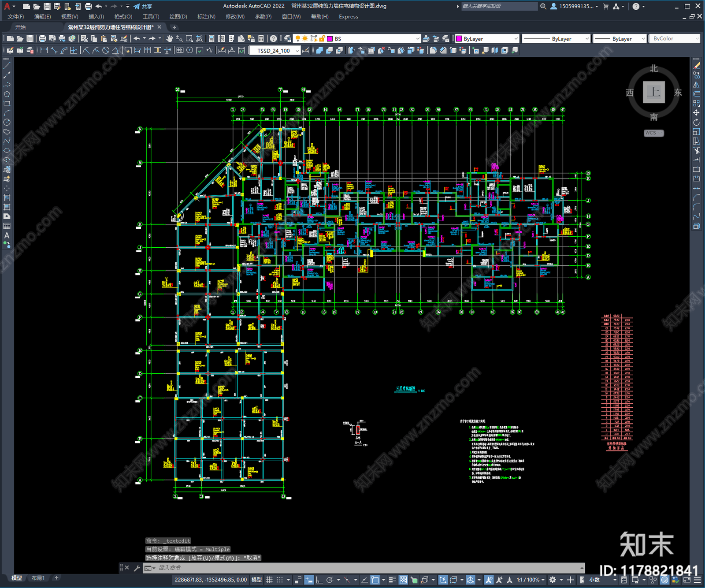Switch to the 开始 tab

coord(21,27)
